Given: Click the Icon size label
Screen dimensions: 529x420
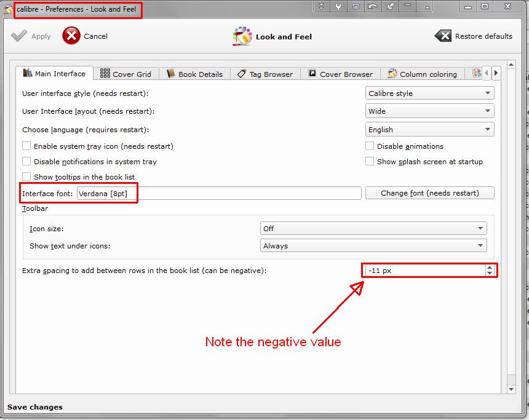Looking at the screenshot, I should point(47,229).
